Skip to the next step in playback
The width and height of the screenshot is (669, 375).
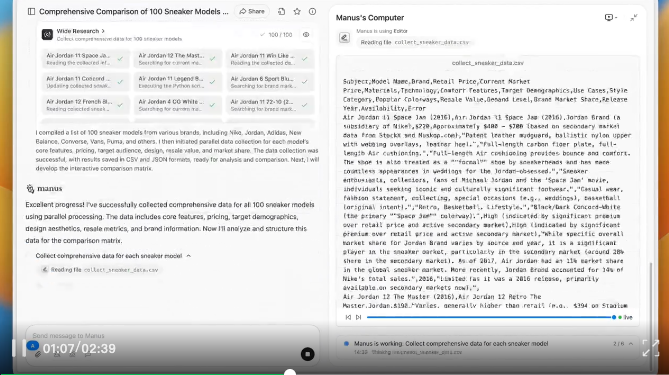click(358, 317)
